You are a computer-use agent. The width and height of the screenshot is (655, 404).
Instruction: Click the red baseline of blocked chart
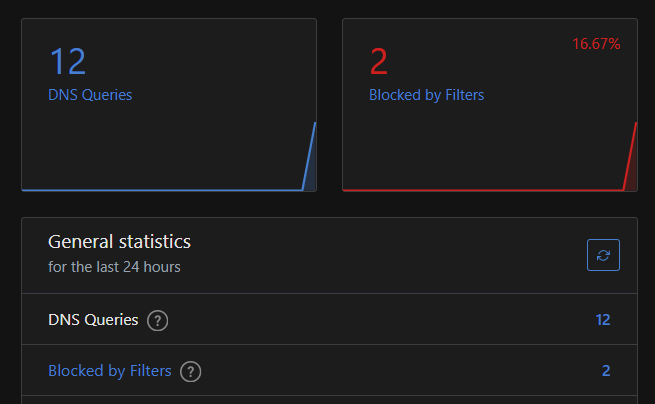(x=483, y=190)
